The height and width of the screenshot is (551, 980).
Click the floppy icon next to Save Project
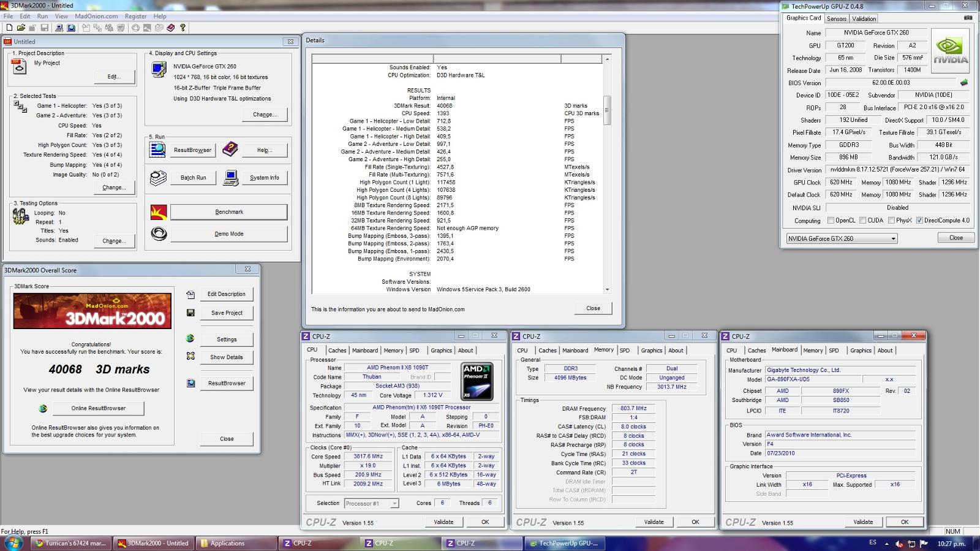pyautogui.click(x=190, y=313)
